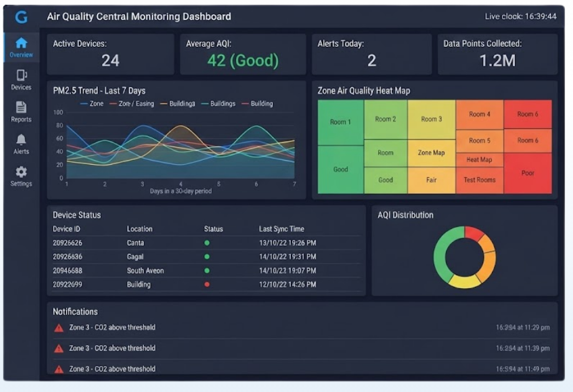Open the Average AQI 42 (Good) card
This screenshot has height=392, width=573.
pos(243,54)
